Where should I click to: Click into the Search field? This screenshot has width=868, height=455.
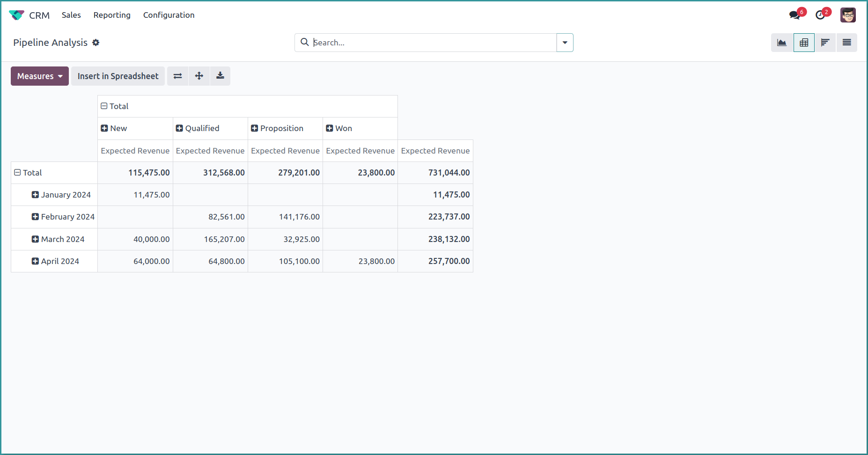click(x=421, y=42)
